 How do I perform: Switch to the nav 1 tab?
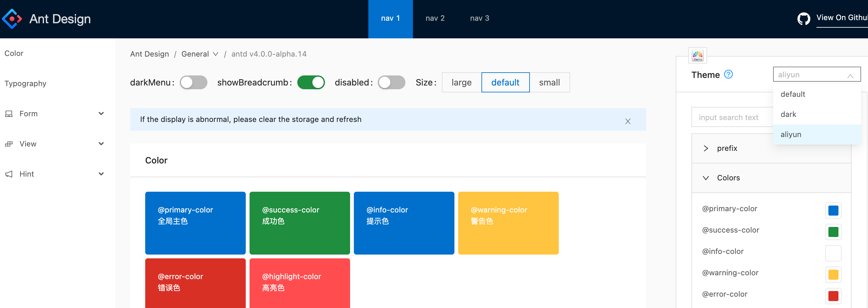(390, 19)
